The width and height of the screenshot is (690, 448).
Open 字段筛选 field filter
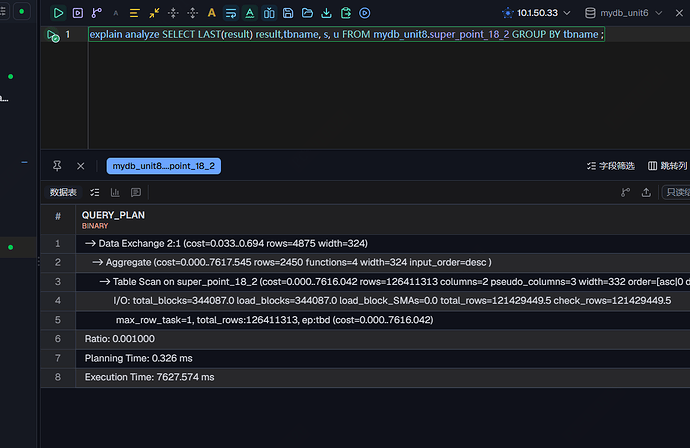pyautogui.click(x=611, y=166)
